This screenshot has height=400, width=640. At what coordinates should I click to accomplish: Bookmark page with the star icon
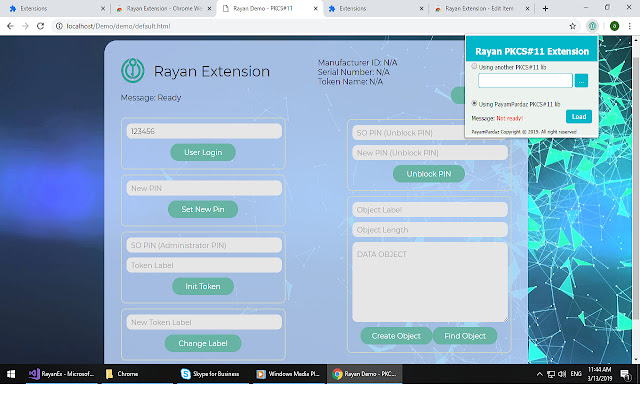pos(573,26)
